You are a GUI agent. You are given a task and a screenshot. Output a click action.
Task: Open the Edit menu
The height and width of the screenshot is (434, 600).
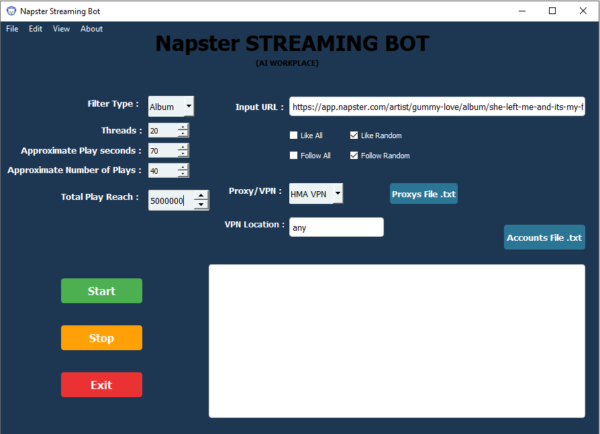(x=35, y=29)
